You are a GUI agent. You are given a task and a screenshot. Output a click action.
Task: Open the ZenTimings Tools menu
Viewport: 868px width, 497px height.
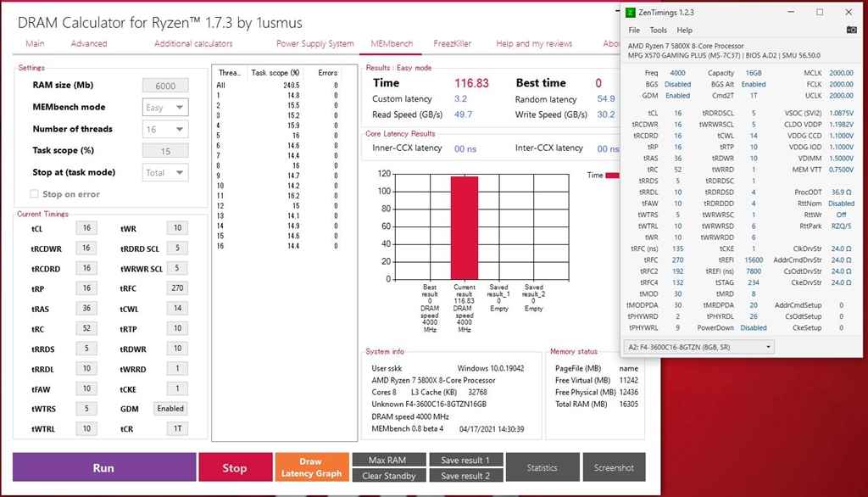point(658,31)
